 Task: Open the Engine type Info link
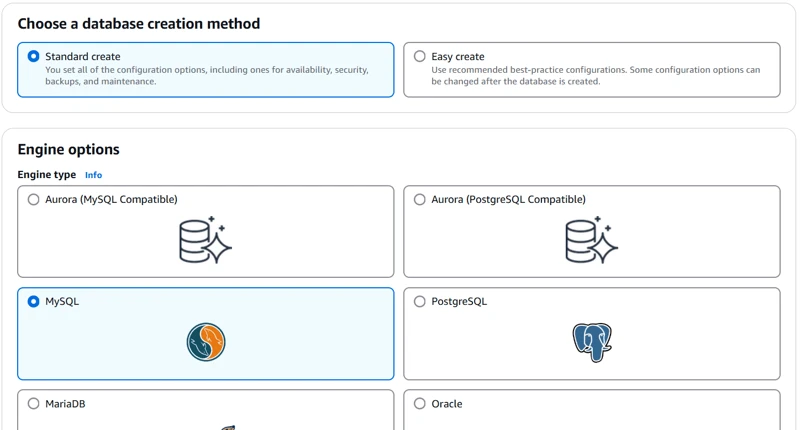tap(93, 175)
